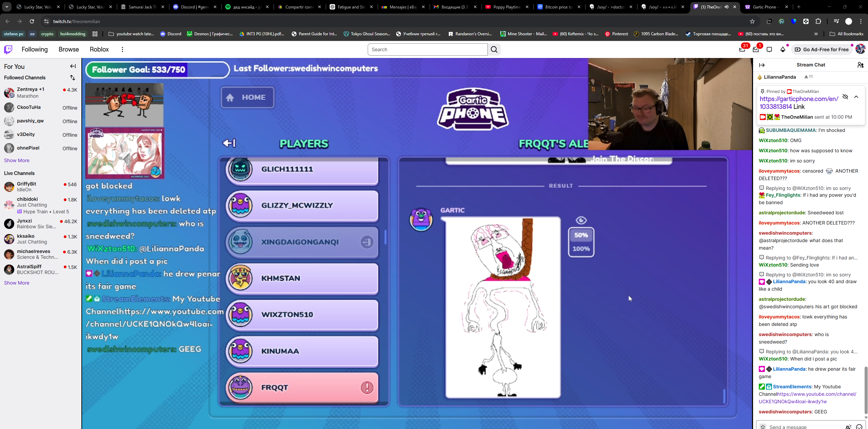This screenshot has width=868, height=429.
Task: Click the search magnifier button
Action: [494, 50]
